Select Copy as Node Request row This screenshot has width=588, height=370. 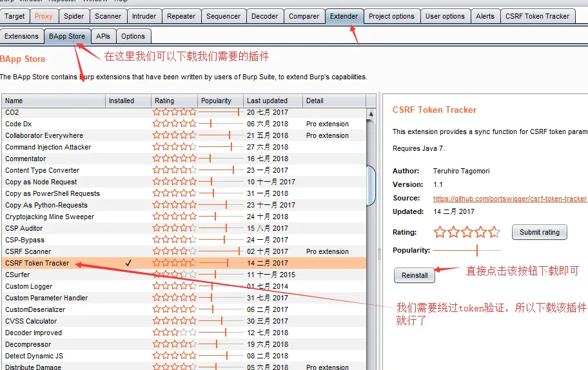coord(184,182)
